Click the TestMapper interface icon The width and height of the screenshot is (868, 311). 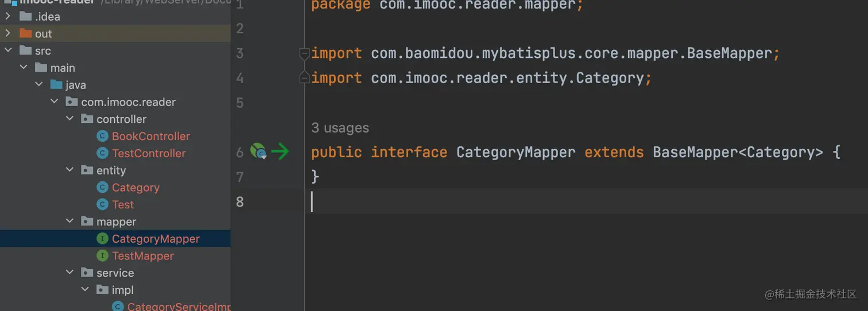coord(103,256)
